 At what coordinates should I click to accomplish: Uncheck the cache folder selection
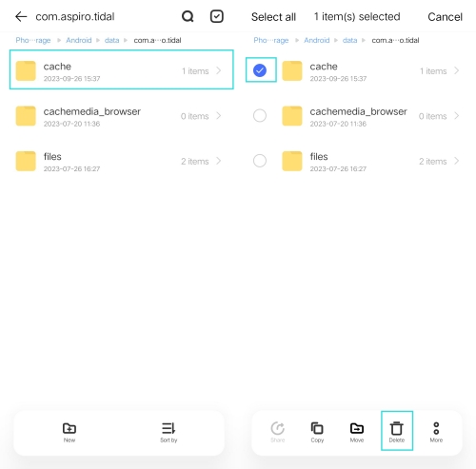[x=260, y=70]
